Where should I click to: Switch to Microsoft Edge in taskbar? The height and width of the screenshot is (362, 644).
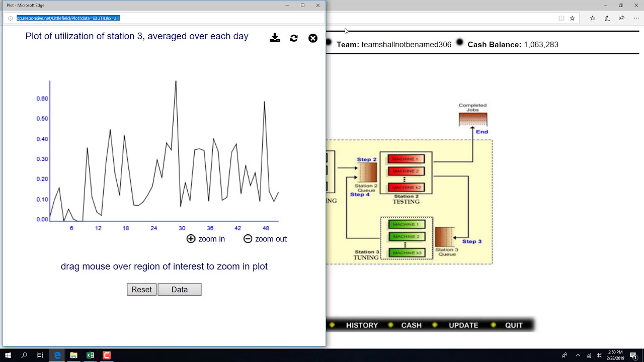(57, 355)
